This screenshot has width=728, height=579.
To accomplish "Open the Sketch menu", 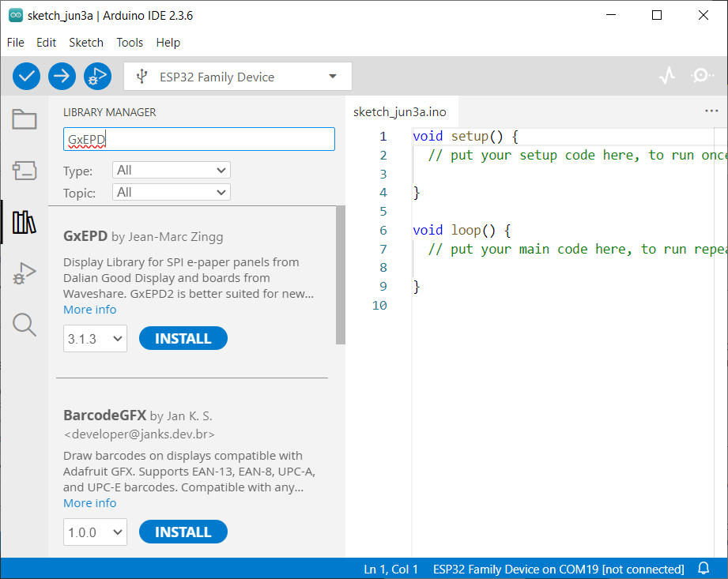I will 86,43.
